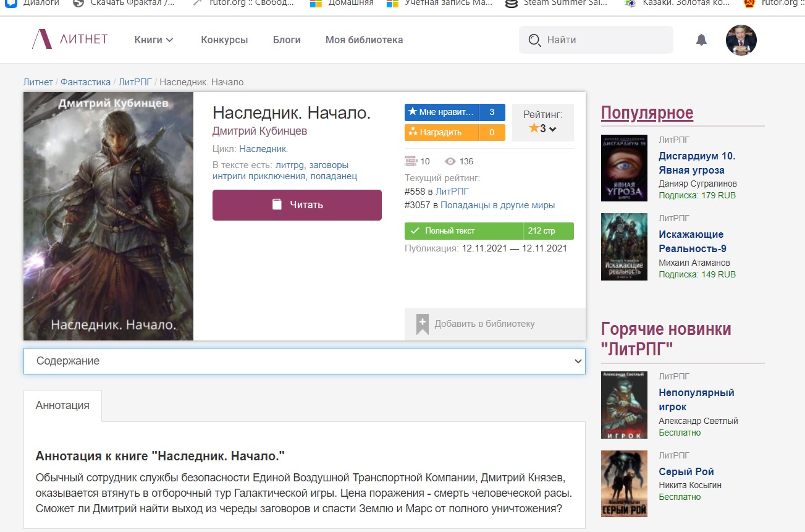Open ЛитРПГ rating link #558
Viewport: 805px width, 532px height.
pyautogui.click(x=452, y=192)
